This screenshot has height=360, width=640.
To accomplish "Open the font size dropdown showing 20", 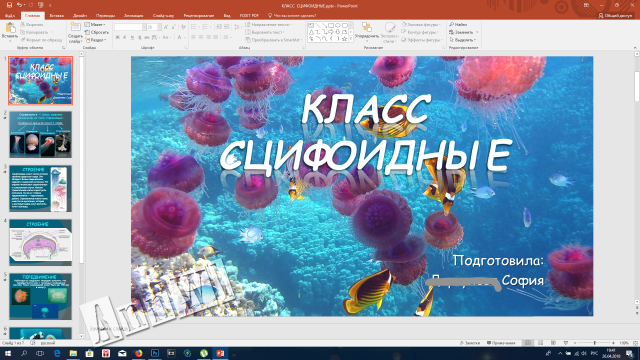I will [x=159, y=27].
